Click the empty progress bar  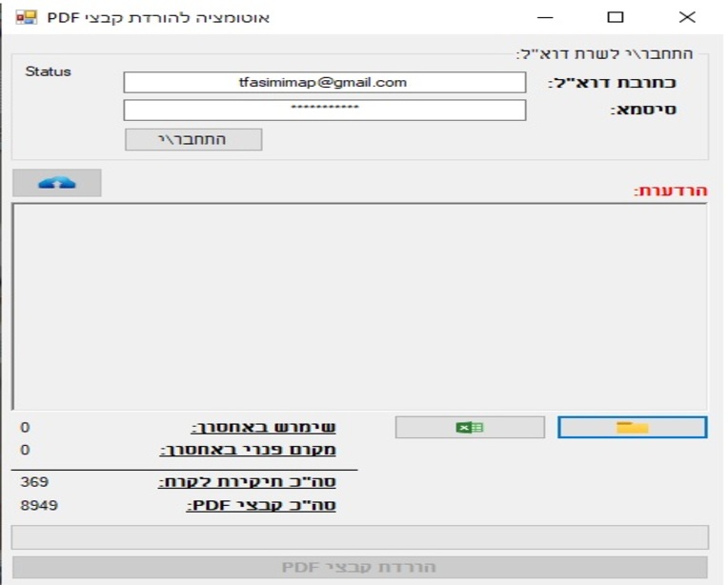tap(360, 537)
